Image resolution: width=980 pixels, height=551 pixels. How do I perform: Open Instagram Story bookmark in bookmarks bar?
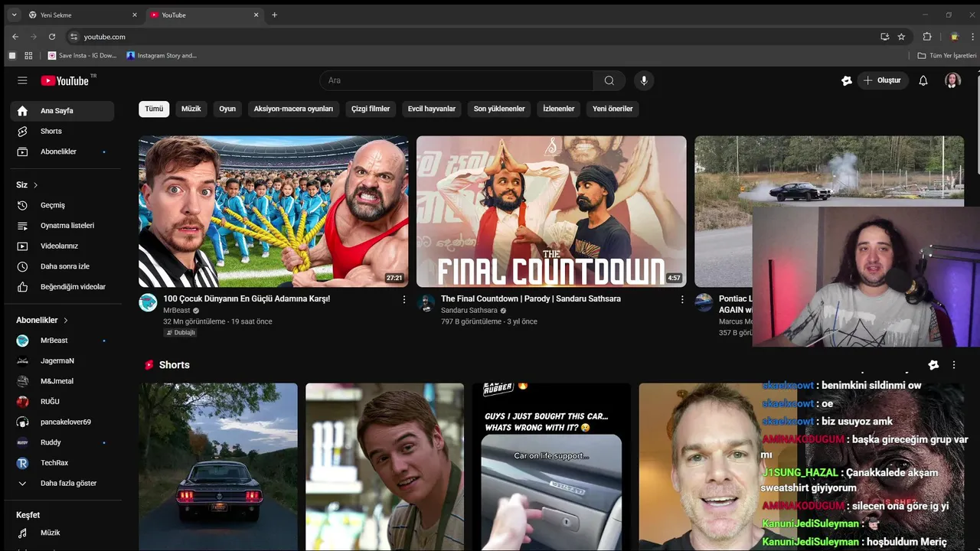click(162, 56)
